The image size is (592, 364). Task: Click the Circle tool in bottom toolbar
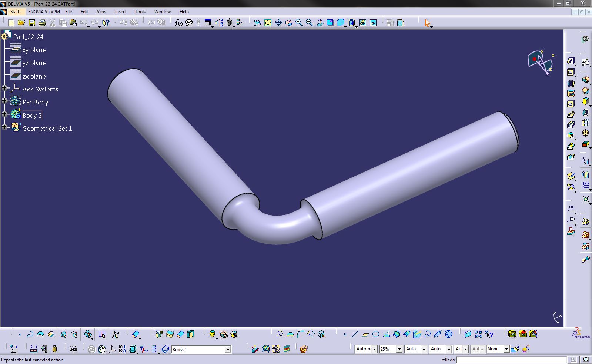376,334
